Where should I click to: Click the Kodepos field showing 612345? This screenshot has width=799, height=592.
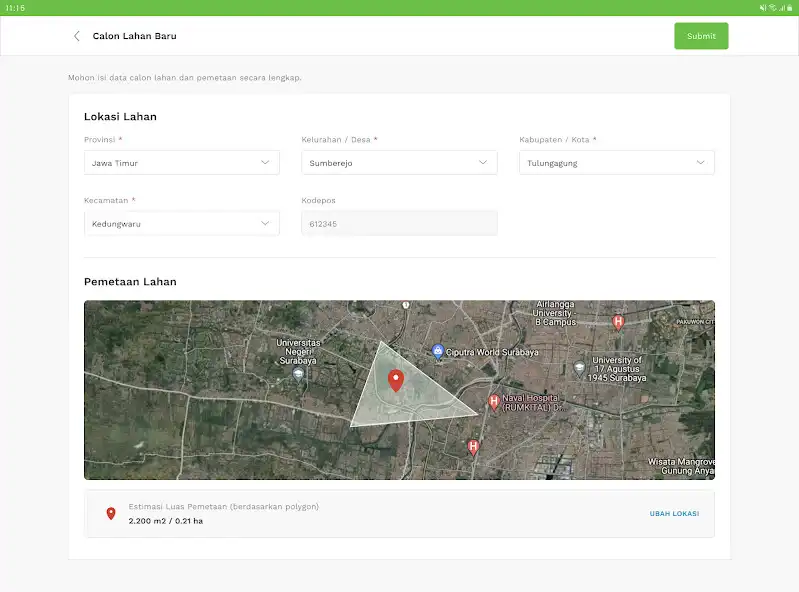point(399,223)
